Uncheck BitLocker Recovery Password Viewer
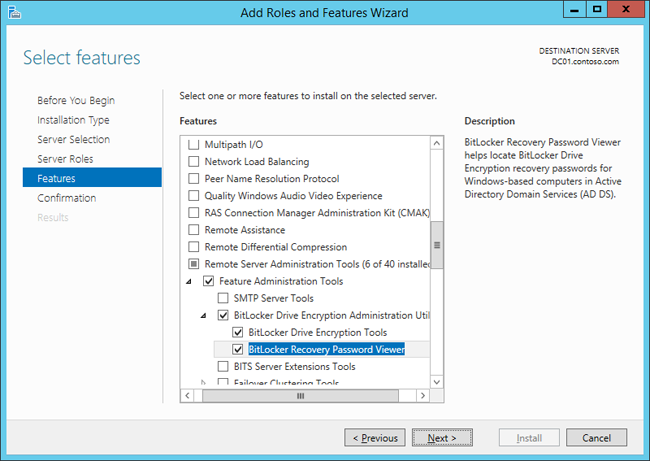The width and height of the screenshot is (650, 461). 237,350
